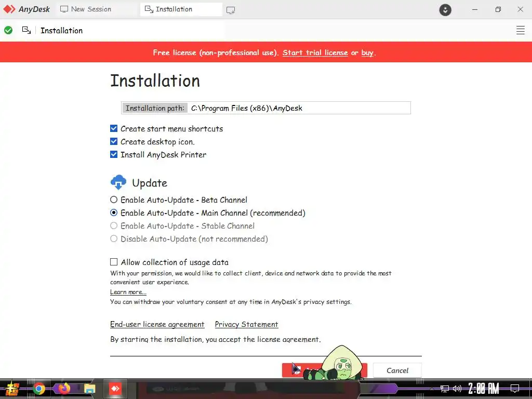Open the Start trial license link
Image resolution: width=532 pixels, height=399 pixels.
coord(315,52)
